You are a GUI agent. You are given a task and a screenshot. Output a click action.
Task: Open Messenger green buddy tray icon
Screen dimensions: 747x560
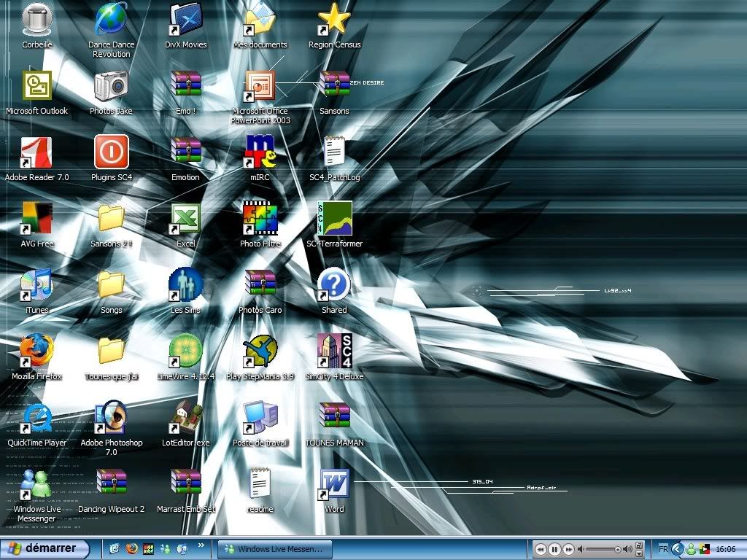click(692, 549)
